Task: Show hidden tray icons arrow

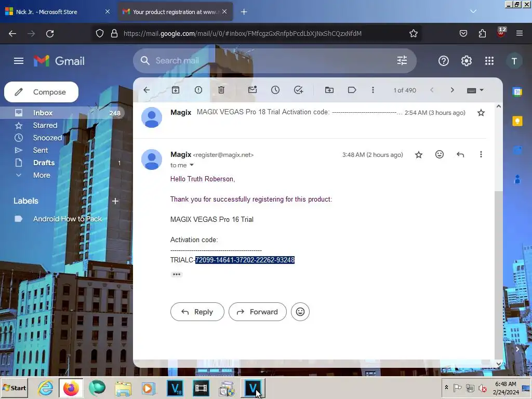Action: point(446,388)
